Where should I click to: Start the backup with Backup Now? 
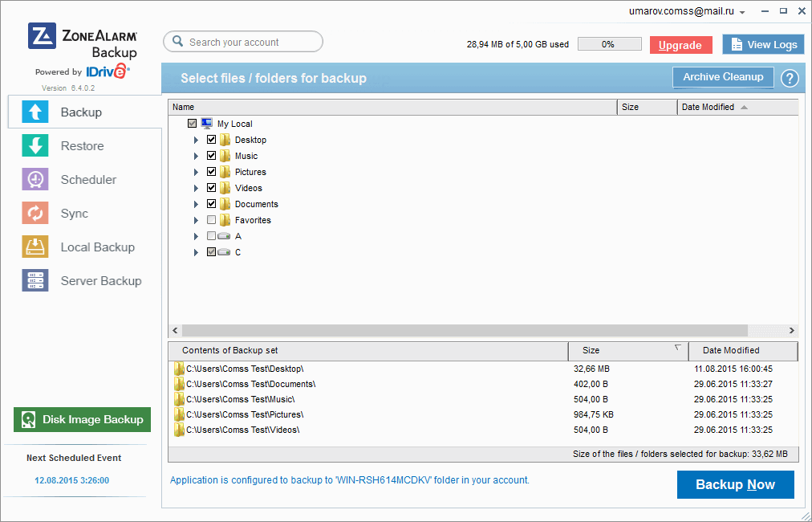click(735, 485)
